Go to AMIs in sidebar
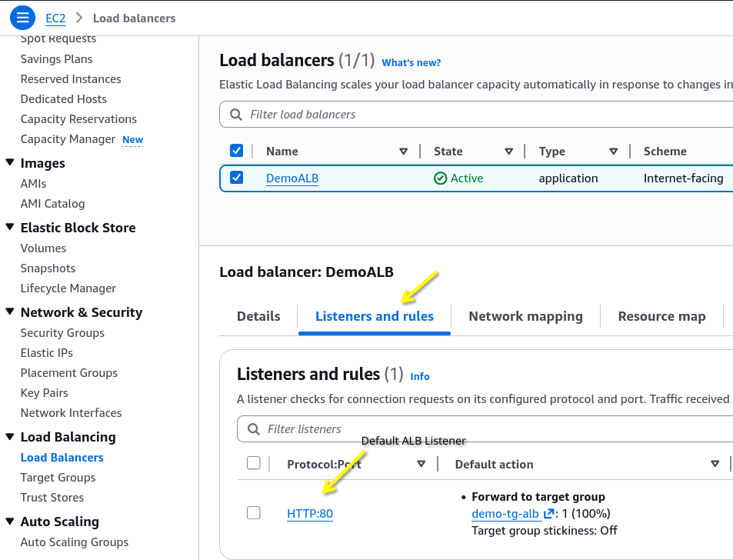 (33, 184)
